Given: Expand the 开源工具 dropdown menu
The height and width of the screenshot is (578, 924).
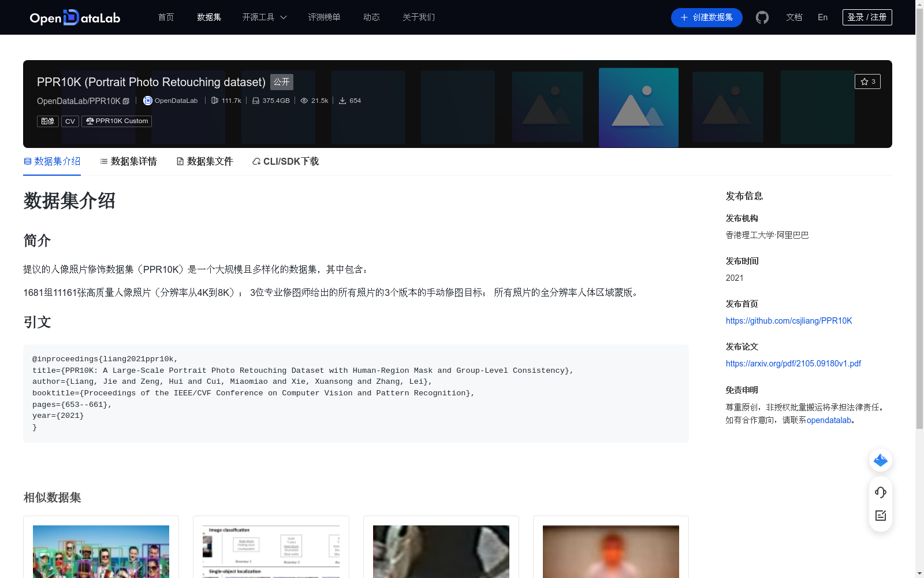Looking at the screenshot, I should (x=264, y=17).
